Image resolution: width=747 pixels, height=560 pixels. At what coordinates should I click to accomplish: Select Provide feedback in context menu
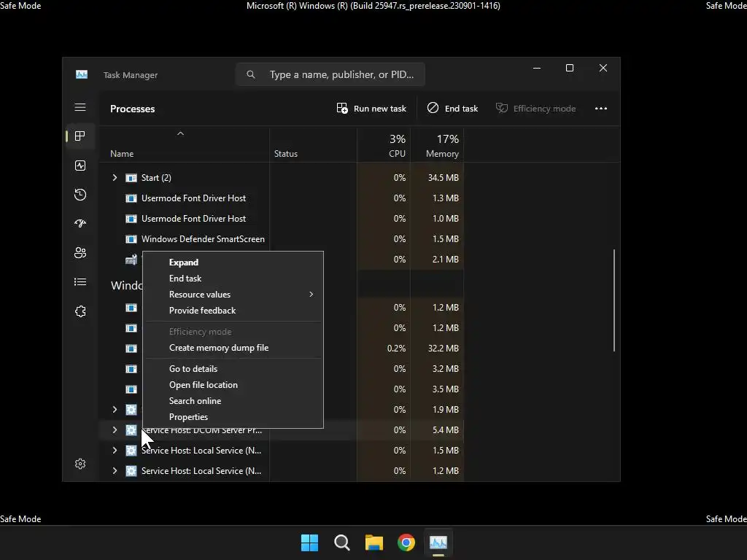(233, 311)
